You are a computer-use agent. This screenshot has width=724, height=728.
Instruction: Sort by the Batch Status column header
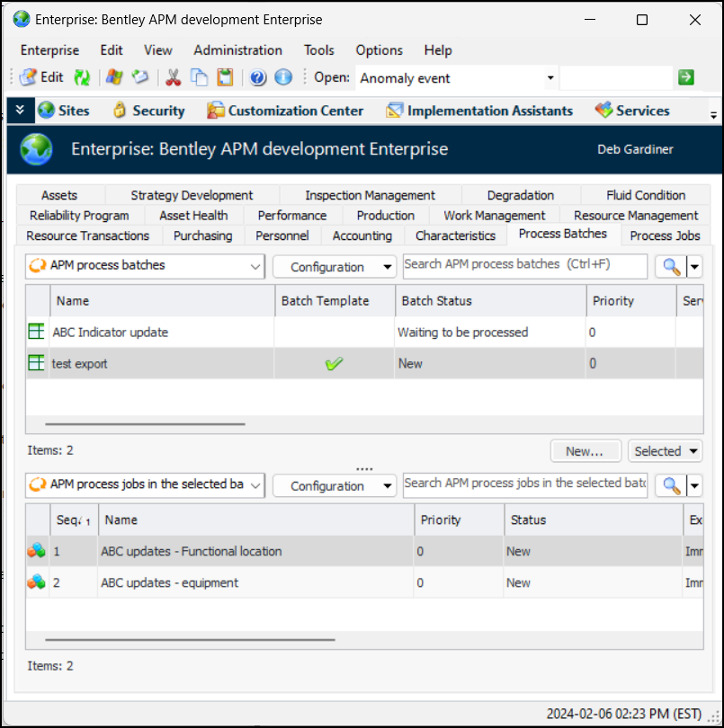click(x=490, y=301)
